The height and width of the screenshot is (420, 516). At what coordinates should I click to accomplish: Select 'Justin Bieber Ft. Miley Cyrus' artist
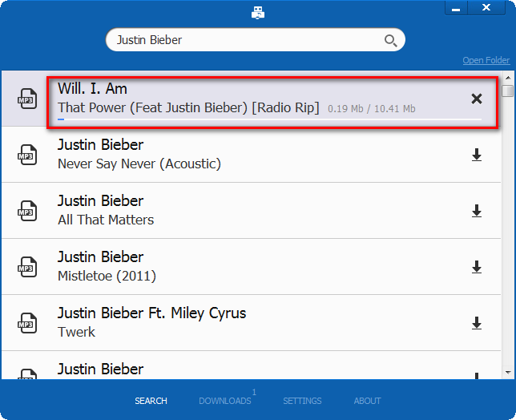pos(151,313)
